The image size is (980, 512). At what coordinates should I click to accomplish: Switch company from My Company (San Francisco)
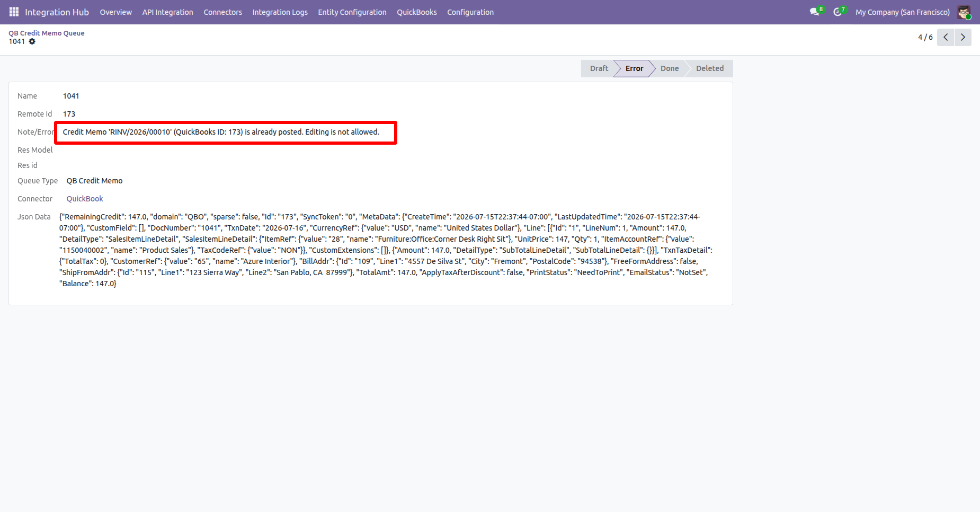click(903, 12)
